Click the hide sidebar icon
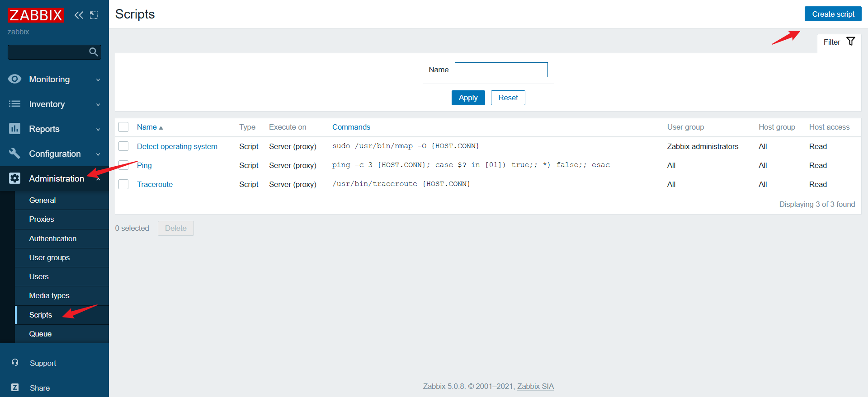 tap(94, 15)
